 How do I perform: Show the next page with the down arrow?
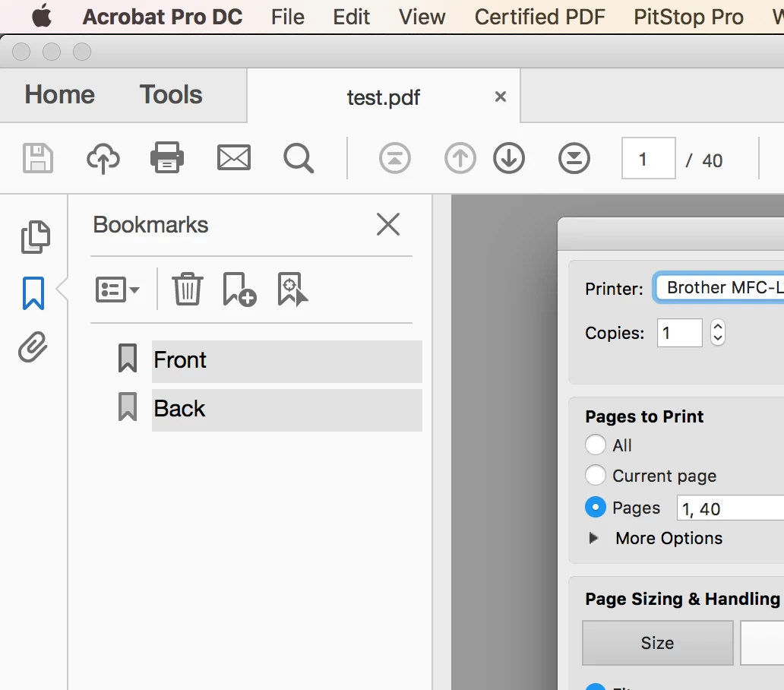tap(509, 159)
